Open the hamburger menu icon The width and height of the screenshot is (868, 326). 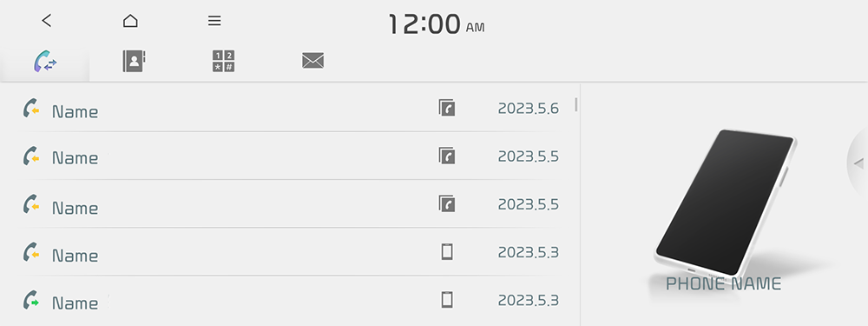click(214, 21)
